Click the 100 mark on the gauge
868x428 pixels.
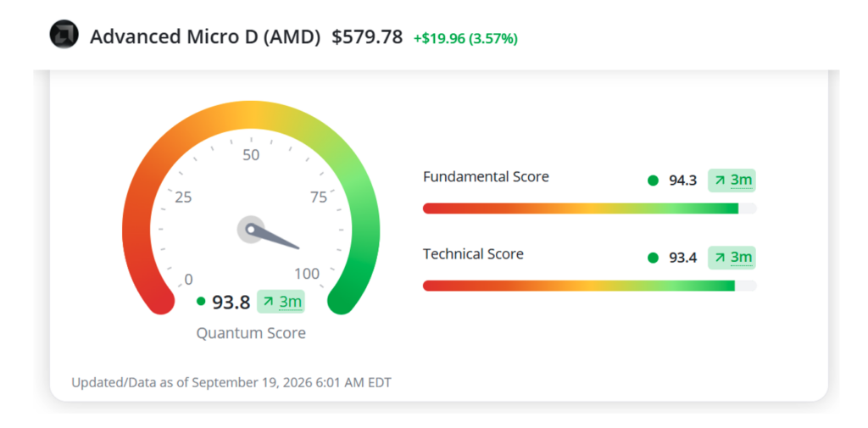point(307,274)
